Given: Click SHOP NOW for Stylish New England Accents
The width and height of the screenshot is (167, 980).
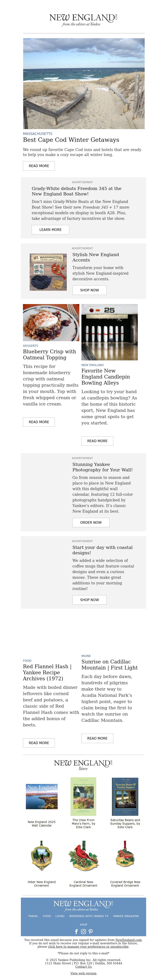Looking at the screenshot, I should point(89,290).
